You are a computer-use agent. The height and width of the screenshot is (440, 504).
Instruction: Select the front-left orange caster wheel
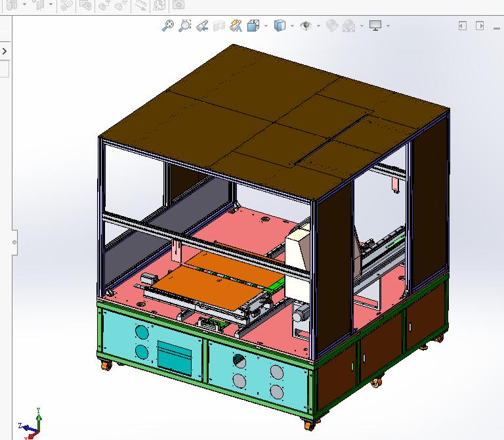click(x=106, y=365)
